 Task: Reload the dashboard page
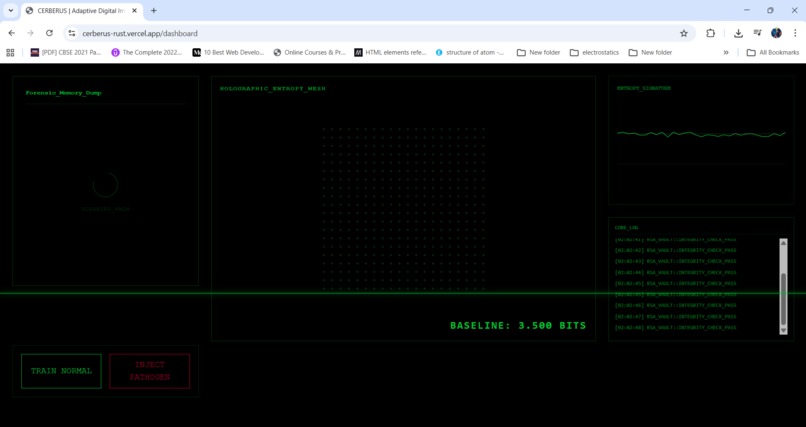click(49, 33)
